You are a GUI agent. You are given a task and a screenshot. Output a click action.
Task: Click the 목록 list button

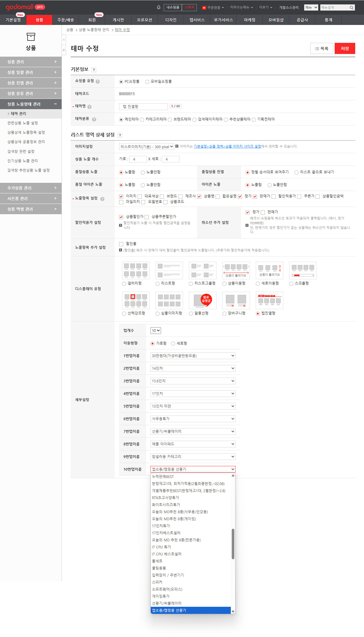(x=322, y=49)
